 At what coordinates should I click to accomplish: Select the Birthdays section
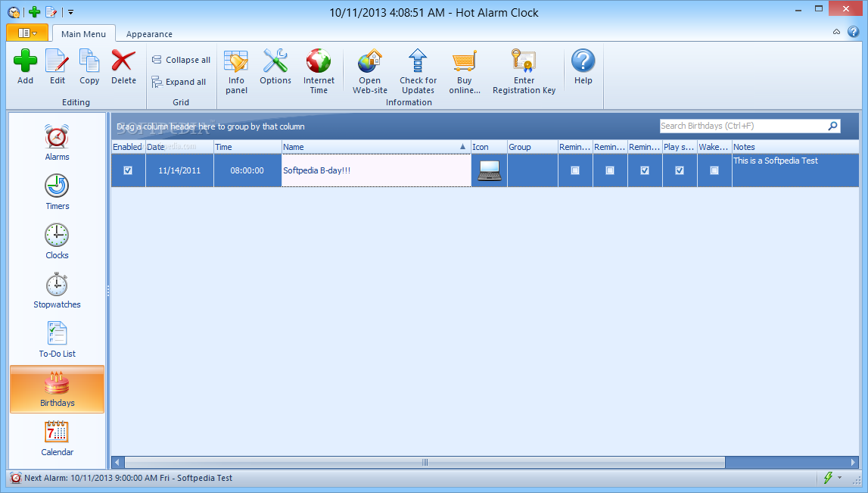(57, 388)
